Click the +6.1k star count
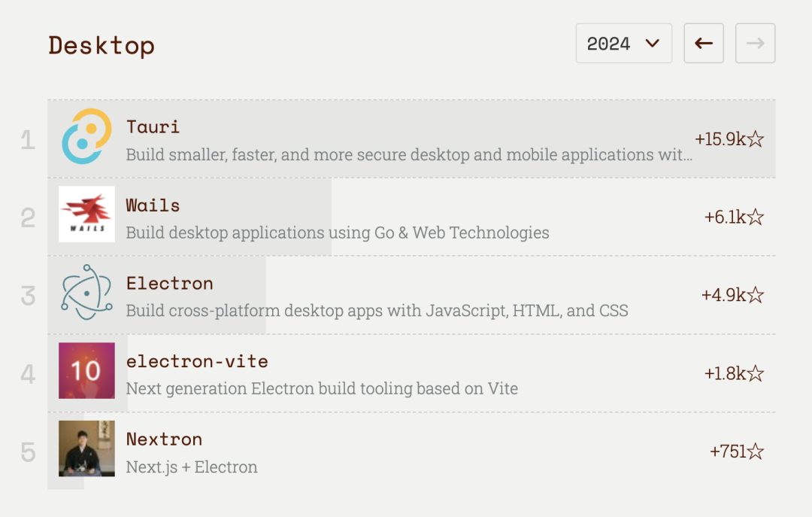Screen dimensions: 812x517 click(x=725, y=217)
